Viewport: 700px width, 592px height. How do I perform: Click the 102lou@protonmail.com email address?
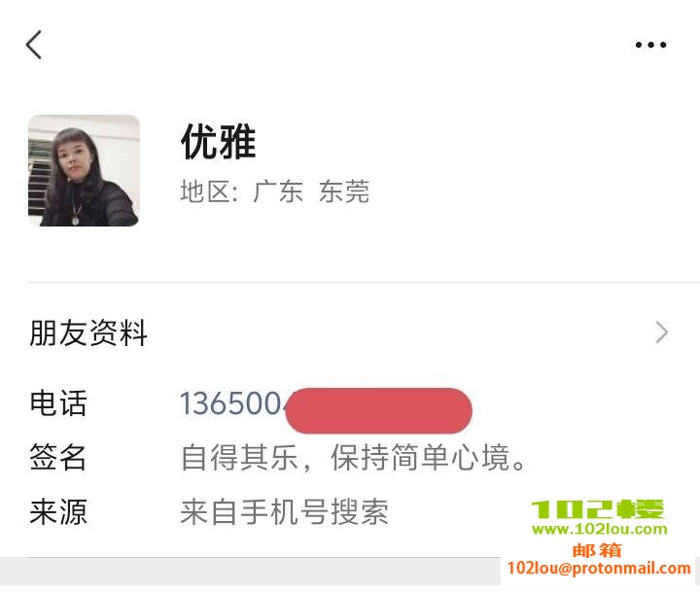click(599, 568)
